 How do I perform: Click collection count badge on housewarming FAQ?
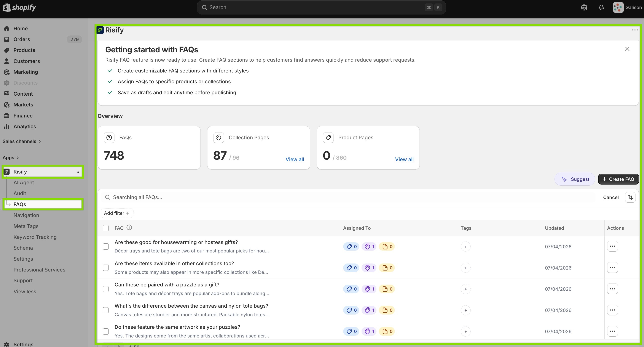pyautogui.click(x=369, y=247)
